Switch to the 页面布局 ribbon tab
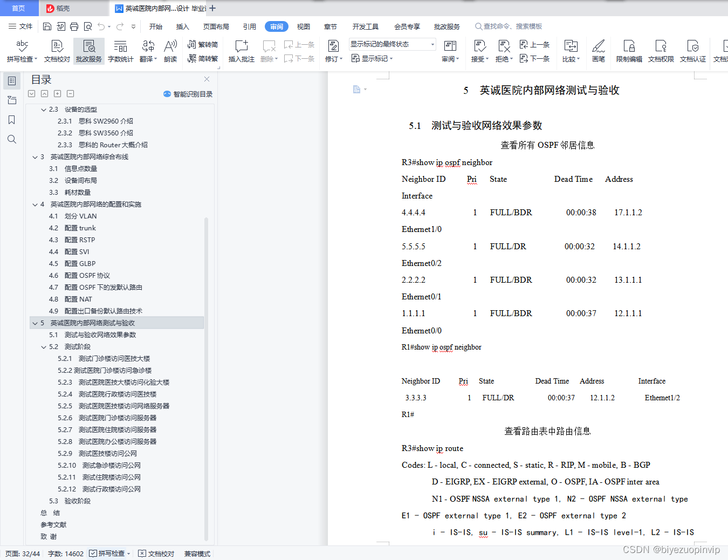Screen dimensions: 728x560 tap(216, 26)
